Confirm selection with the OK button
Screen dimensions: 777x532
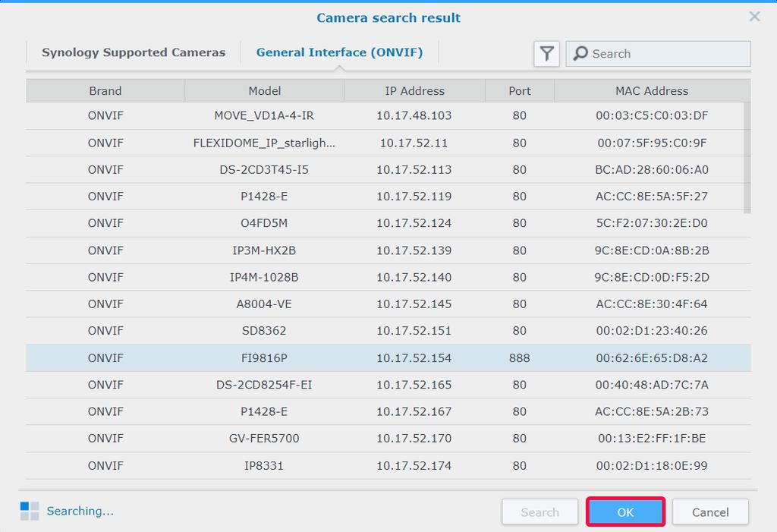click(625, 512)
